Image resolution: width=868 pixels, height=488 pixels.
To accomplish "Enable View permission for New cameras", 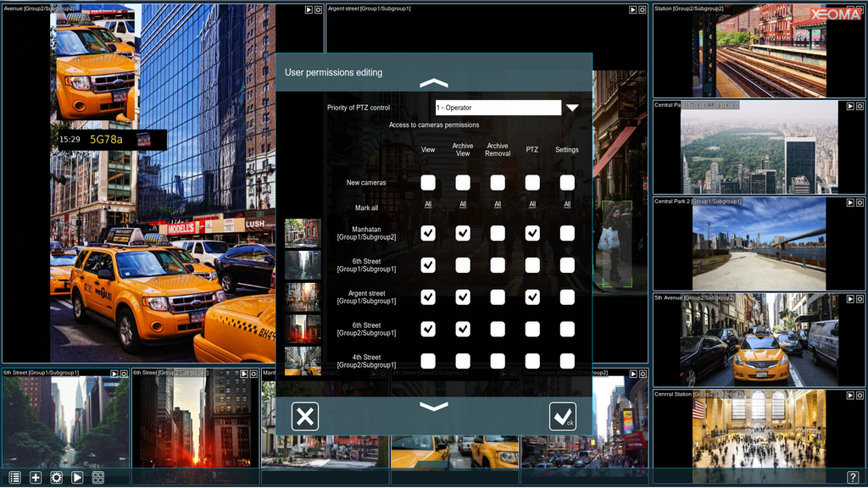I will 428,183.
